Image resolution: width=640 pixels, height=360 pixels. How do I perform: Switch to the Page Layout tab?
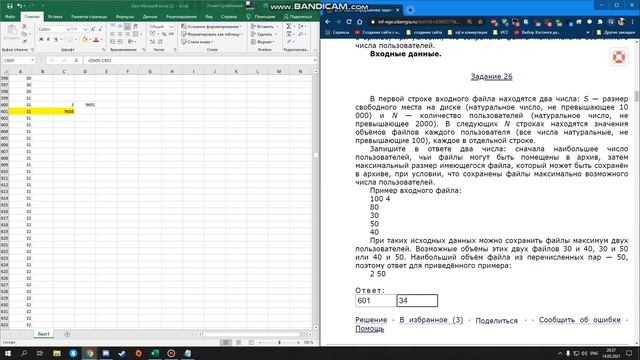coord(89,17)
